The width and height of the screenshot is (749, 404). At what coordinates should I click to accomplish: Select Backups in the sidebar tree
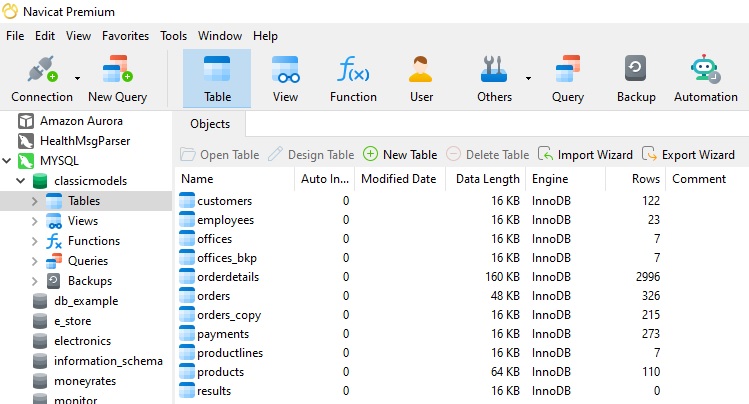90,281
